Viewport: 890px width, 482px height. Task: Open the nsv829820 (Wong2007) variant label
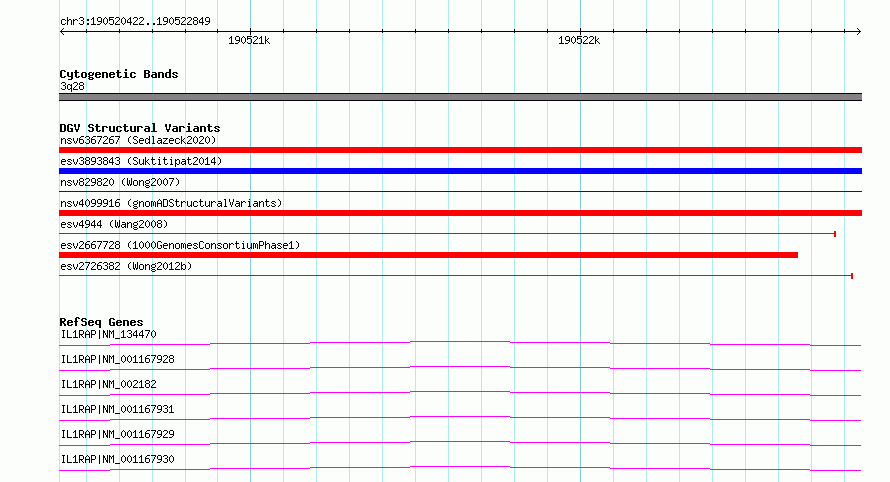[x=120, y=182]
